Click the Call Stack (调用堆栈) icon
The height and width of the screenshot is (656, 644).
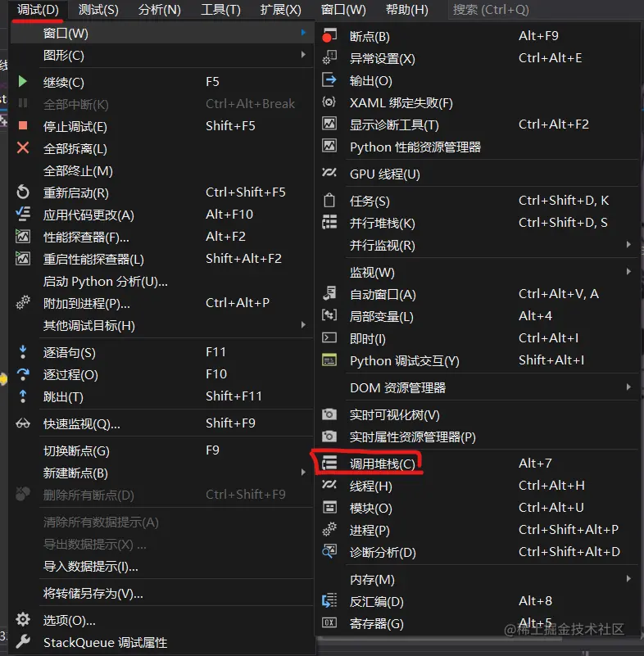coord(329,464)
